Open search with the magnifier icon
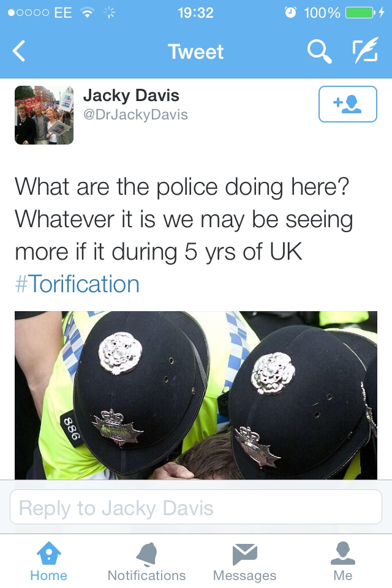This screenshot has height=588, width=392. (x=320, y=51)
